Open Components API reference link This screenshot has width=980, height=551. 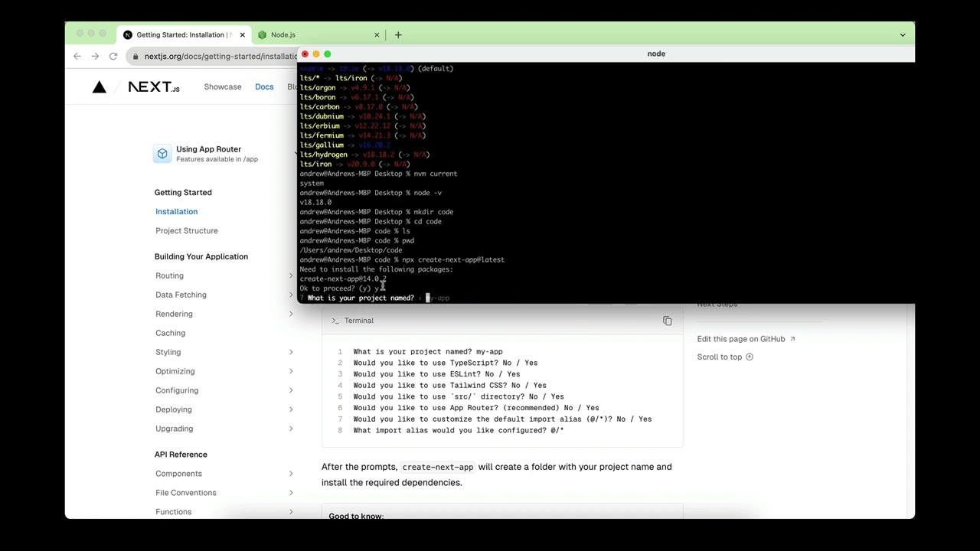point(179,474)
